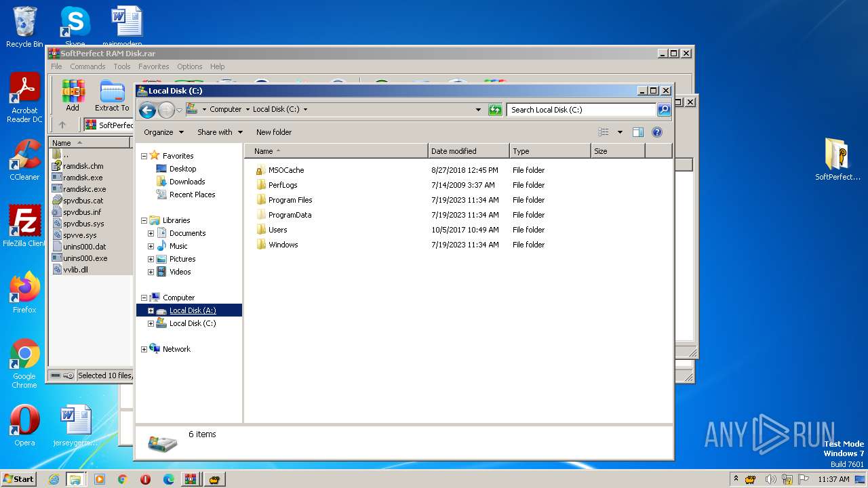Viewport: 868px width, 488px height.
Task: Open WinRAR Help menu
Action: coord(217,66)
